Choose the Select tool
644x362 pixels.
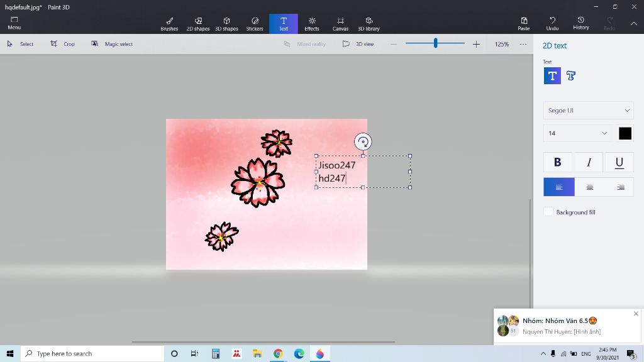point(20,44)
